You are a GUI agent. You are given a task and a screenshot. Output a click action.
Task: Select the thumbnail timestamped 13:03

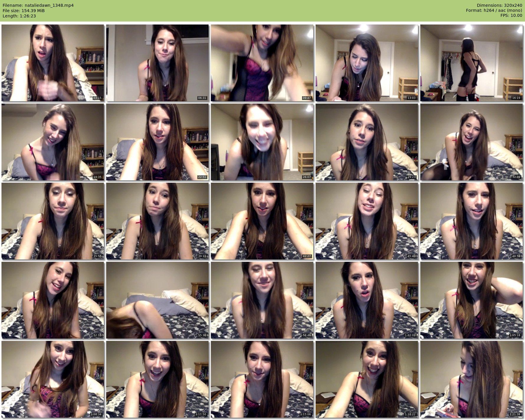(367, 63)
